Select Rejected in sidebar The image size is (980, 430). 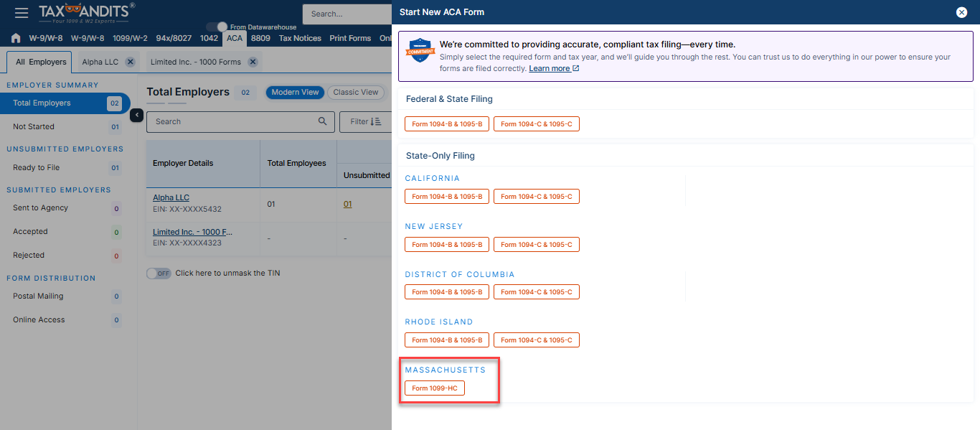coord(65,256)
